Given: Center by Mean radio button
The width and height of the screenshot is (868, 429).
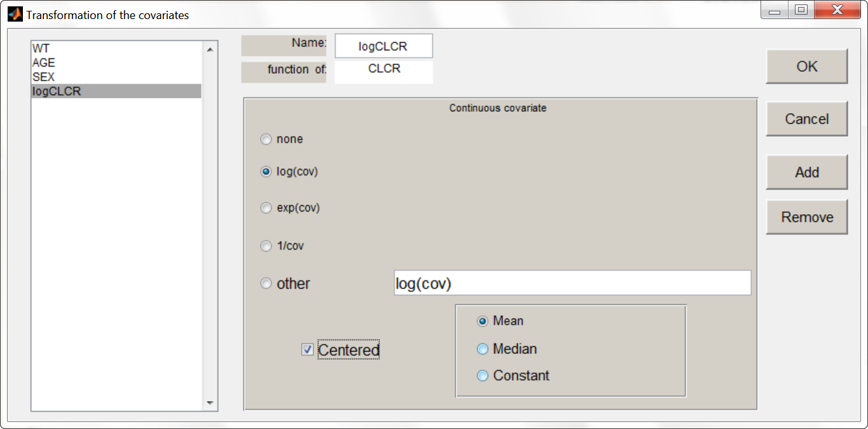Looking at the screenshot, I should 483,322.
